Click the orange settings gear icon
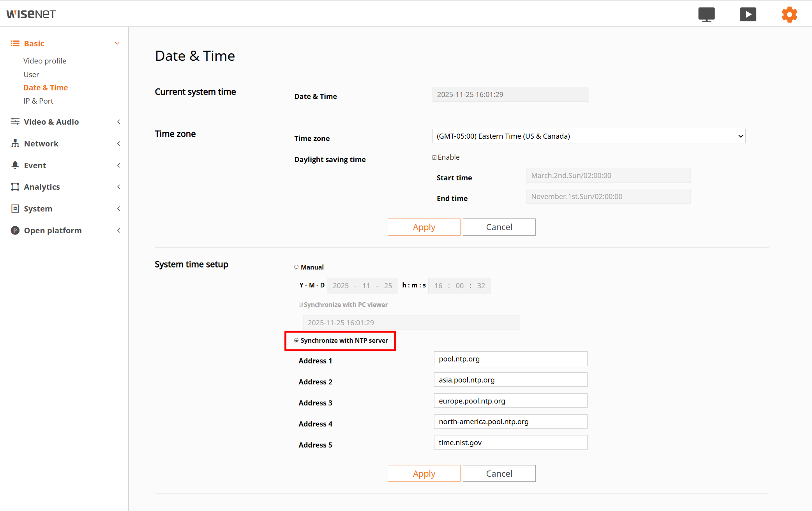The image size is (812, 511). [789, 14]
